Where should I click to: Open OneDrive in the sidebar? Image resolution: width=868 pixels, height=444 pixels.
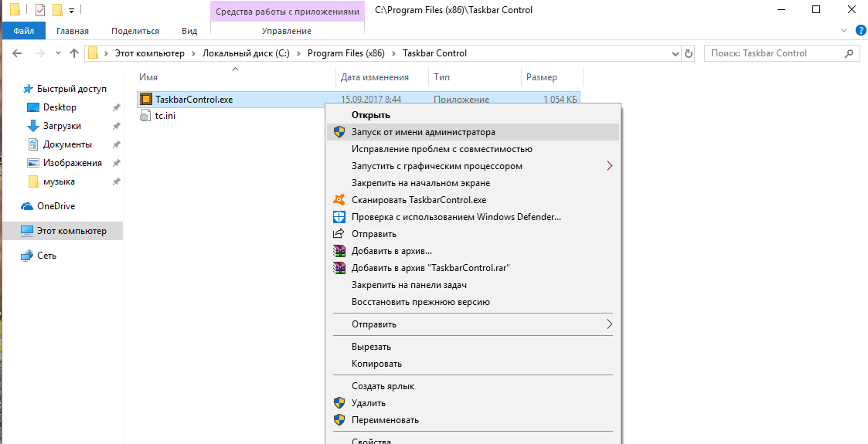click(x=49, y=206)
